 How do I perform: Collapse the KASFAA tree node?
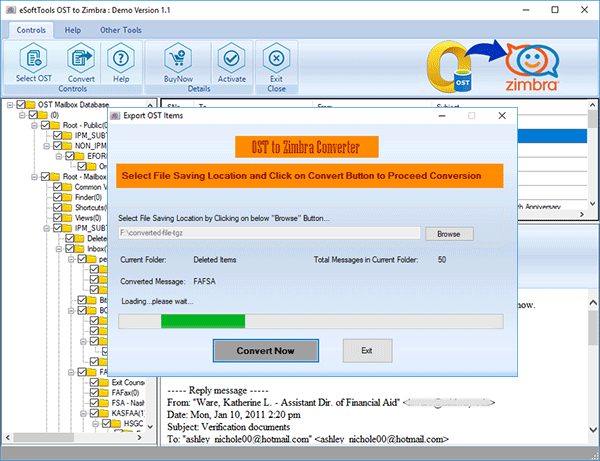tap(84, 413)
